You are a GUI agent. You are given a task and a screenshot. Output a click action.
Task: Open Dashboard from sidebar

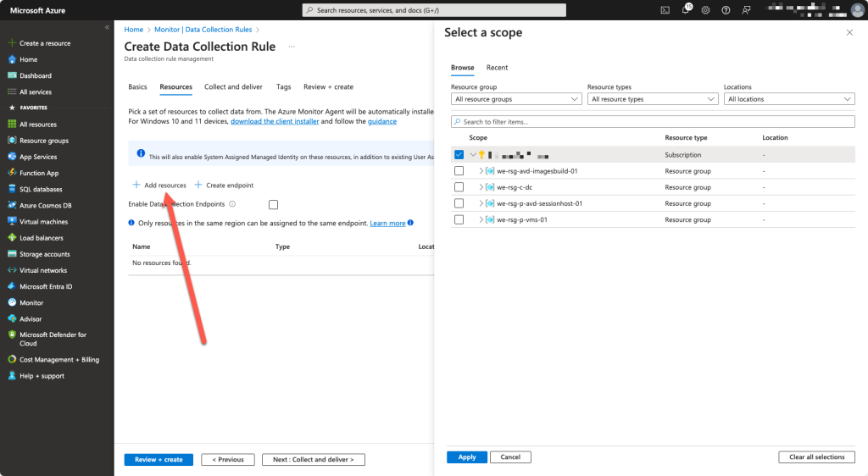coord(36,75)
